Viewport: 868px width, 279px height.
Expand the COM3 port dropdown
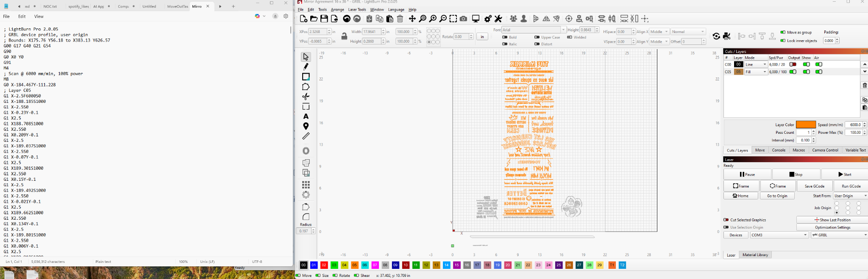point(779,235)
